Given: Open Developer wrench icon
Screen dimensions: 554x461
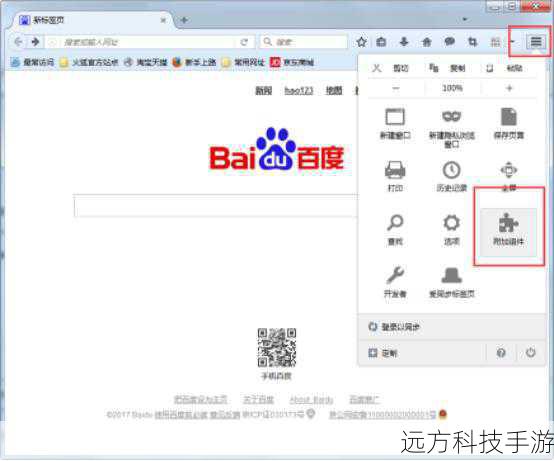Looking at the screenshot, I should [395, 282].
